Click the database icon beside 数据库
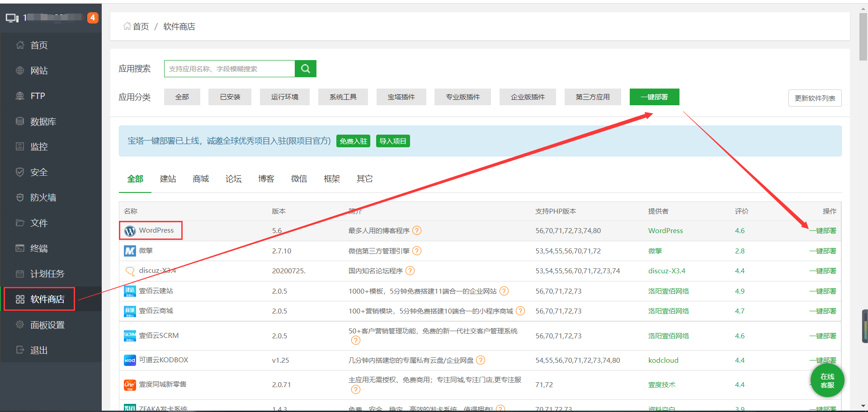This screenshot has height=412, width=868. coord(20,121)
